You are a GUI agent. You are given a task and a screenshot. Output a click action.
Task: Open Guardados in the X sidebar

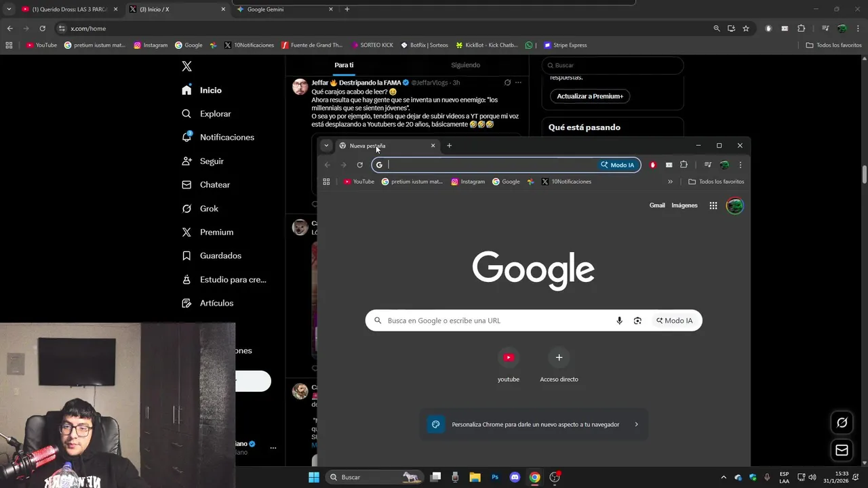tap(212, 256)
